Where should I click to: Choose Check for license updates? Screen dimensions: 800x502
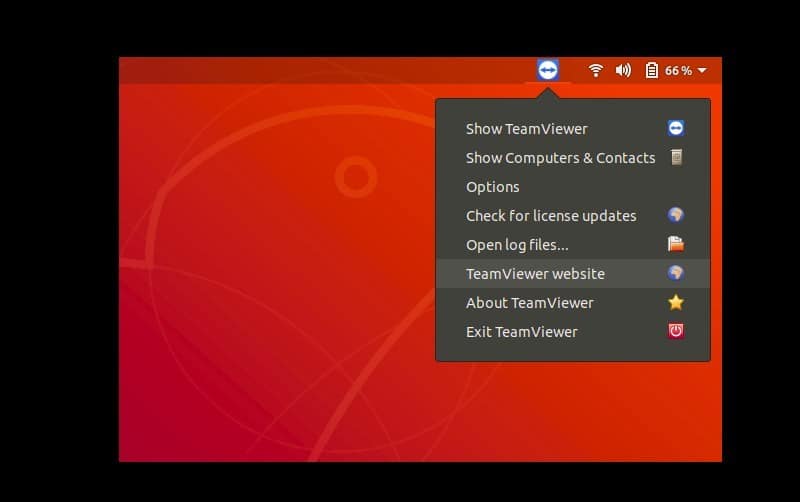pyautogui.click(x=573, y=216)
